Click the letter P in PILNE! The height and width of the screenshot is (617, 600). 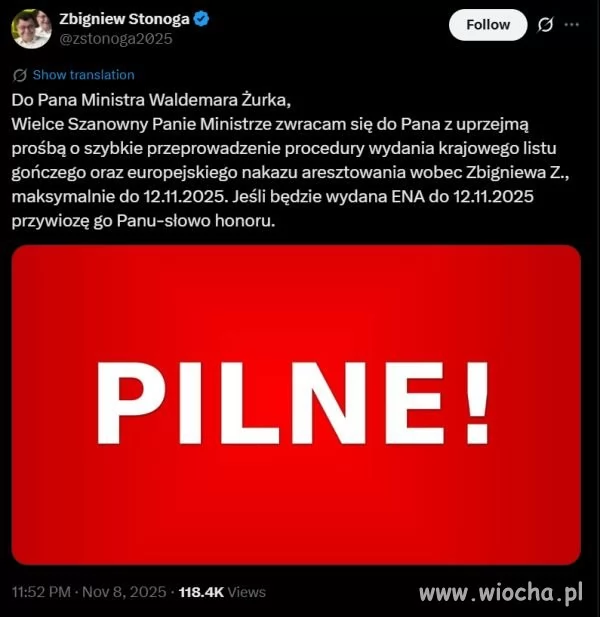[x=131, y=404]
